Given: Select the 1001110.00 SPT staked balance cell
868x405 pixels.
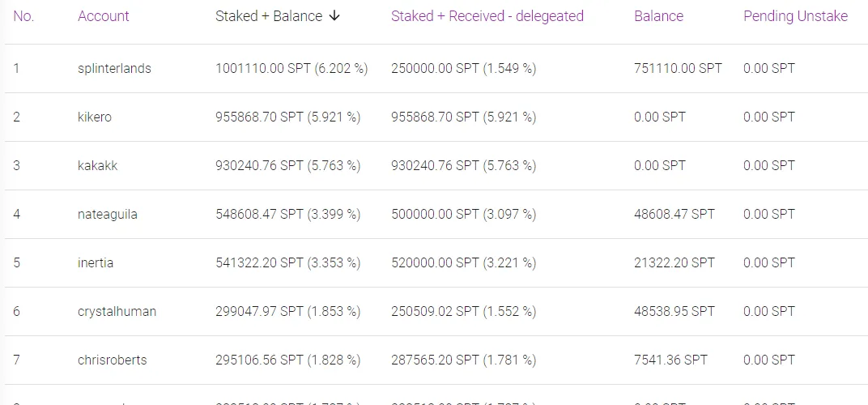Looking at the screenshot, I should pos(291,69).
